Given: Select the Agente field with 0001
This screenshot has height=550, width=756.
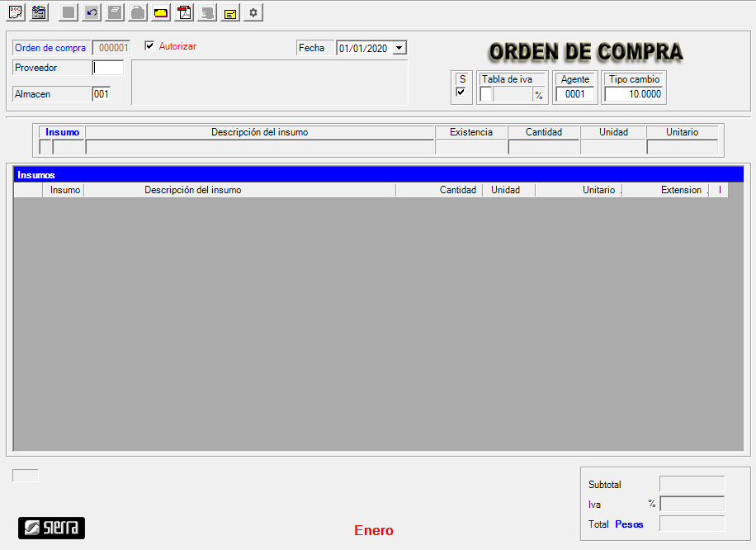Looking at the screenshot, I should (x=574, y=94).
